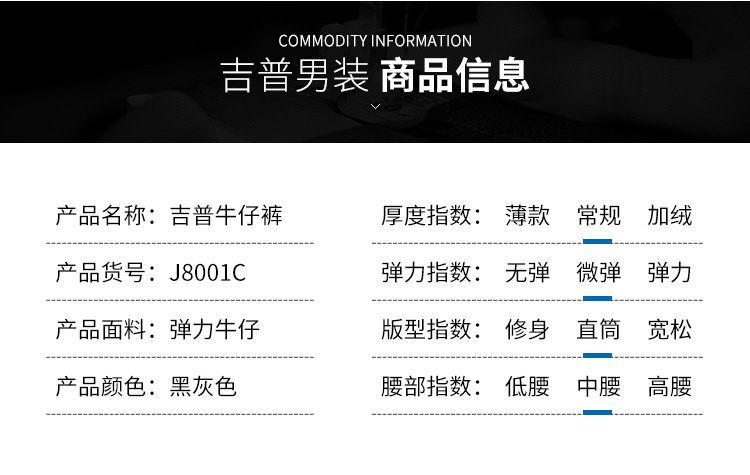The image size is (750, 475).
Task: Click the 吉普男装 brand title
Action: (295, 76)
